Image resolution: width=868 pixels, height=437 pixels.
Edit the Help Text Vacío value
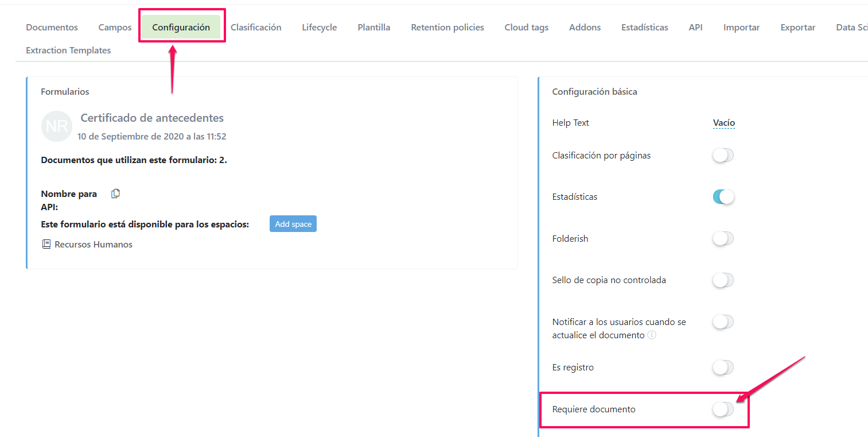point(723,123)
